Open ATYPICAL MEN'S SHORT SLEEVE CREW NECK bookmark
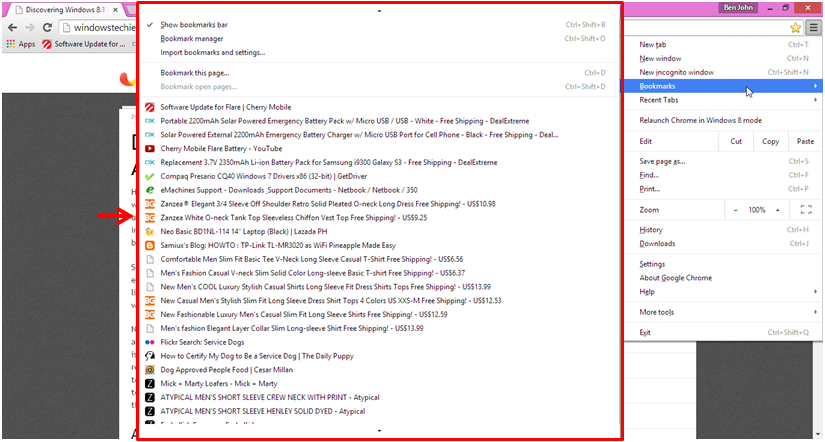 pyautogui.click(x=379, y=397)
